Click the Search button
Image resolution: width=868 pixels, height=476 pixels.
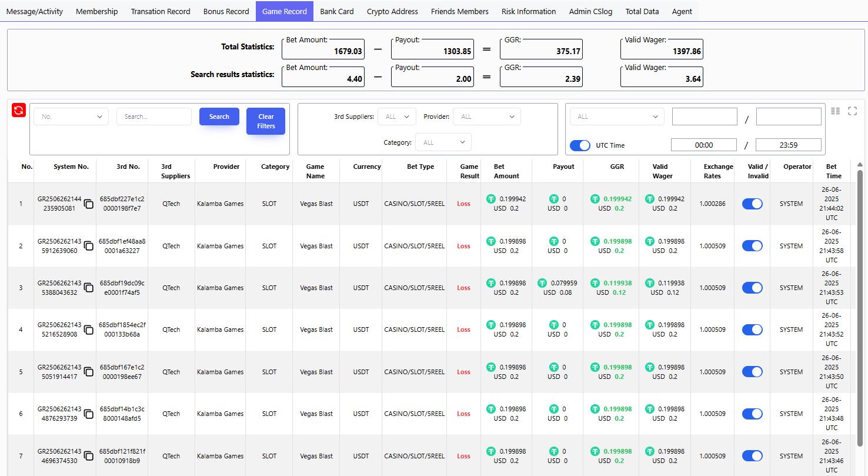pyautogui.click(x=219, y=116)
